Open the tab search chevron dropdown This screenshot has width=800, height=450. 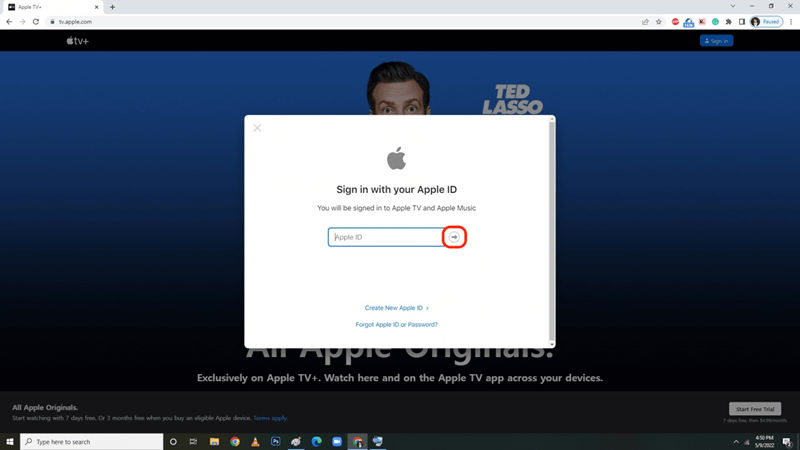[733, 6]
